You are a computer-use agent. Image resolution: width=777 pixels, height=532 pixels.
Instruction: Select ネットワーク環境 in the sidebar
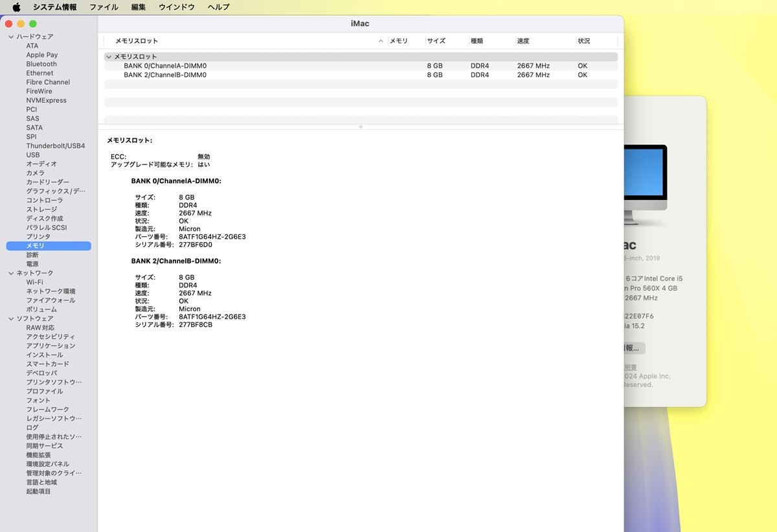tap(51, 291)
